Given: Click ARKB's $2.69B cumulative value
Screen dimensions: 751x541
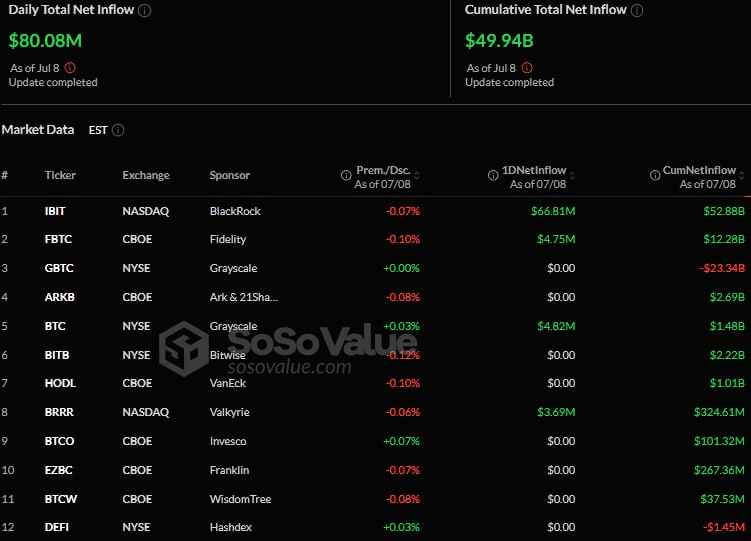Looking at the screenshot, I should [x=727, y=297].
